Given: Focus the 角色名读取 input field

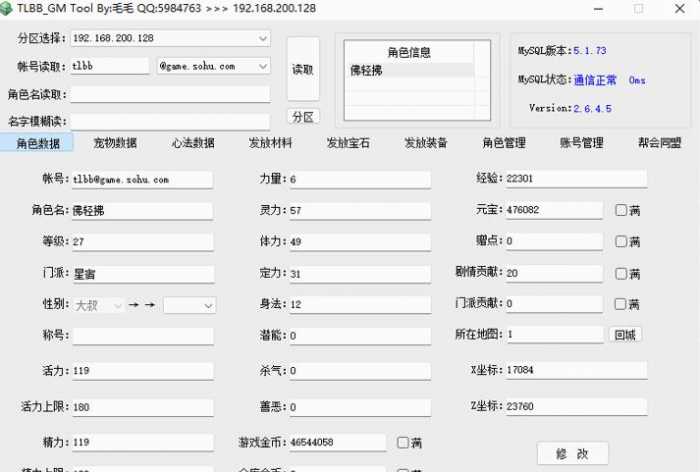Looking at the screenshot, I should pos(170,94).
